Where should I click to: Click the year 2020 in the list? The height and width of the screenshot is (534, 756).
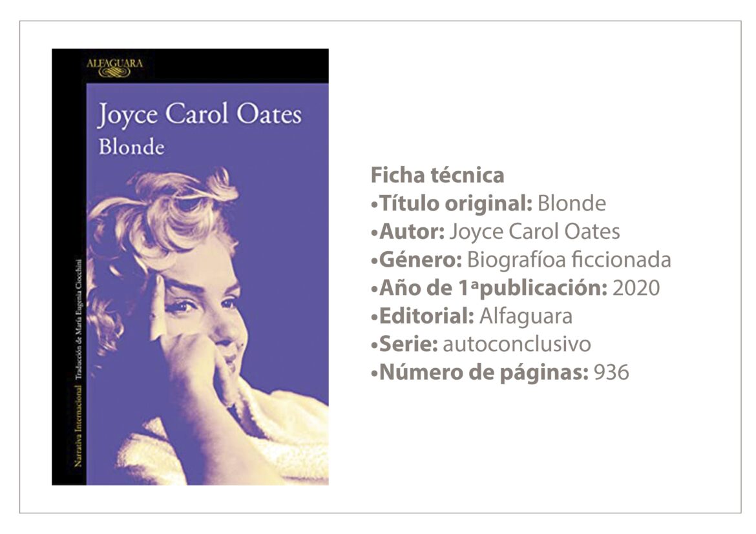click(636, 288)
